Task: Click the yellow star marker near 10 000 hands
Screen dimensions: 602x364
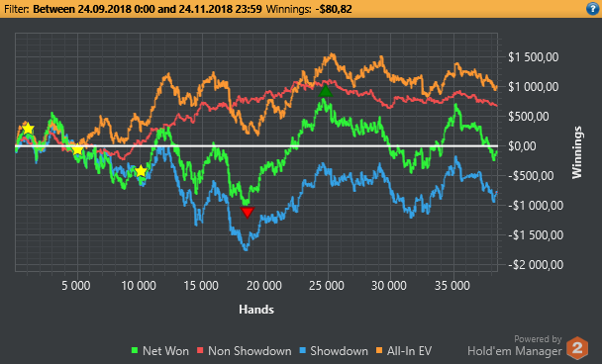Action: pos(141,171)
